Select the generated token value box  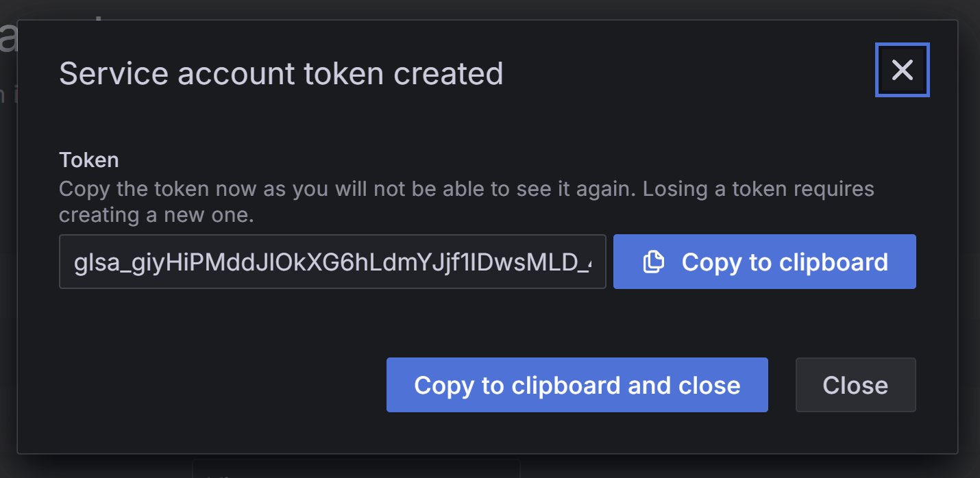pyautogui.click(x=332, y=262)
